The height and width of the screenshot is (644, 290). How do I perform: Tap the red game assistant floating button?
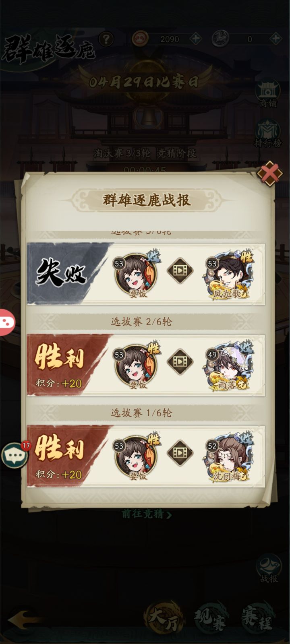(7, 322)
